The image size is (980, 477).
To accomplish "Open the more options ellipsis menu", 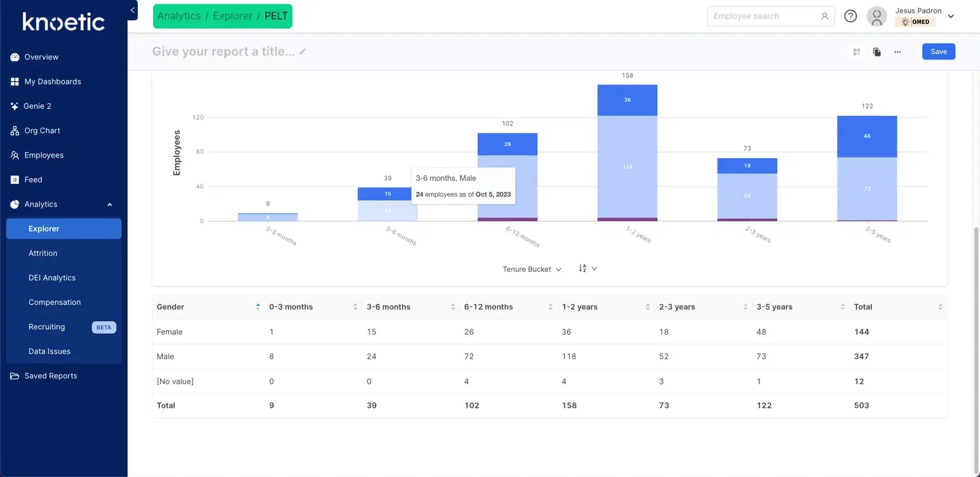I will (897, 52).
